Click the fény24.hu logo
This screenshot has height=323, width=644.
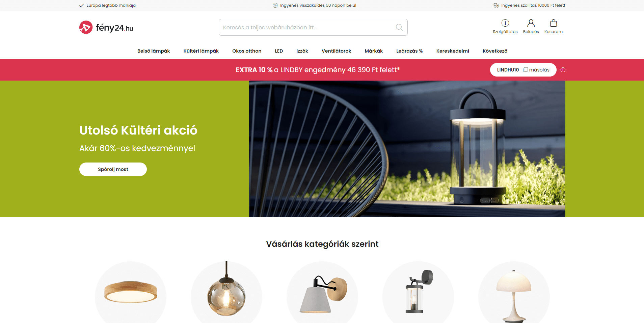point(106,27)
